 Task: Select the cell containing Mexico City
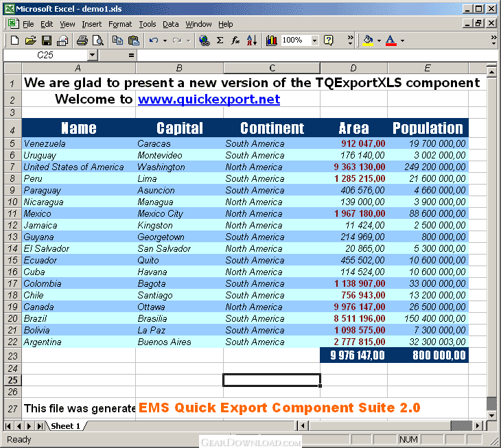(x=179, y=213)
